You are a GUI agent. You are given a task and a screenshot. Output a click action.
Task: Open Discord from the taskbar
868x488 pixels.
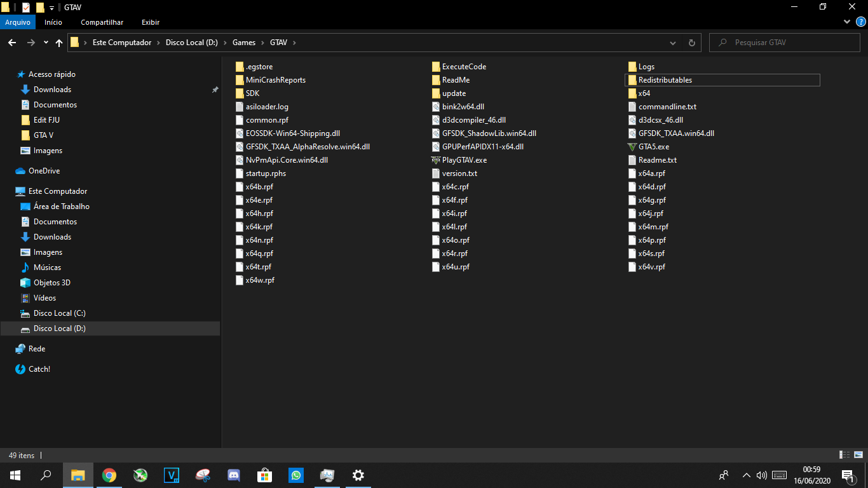[234, 475]
